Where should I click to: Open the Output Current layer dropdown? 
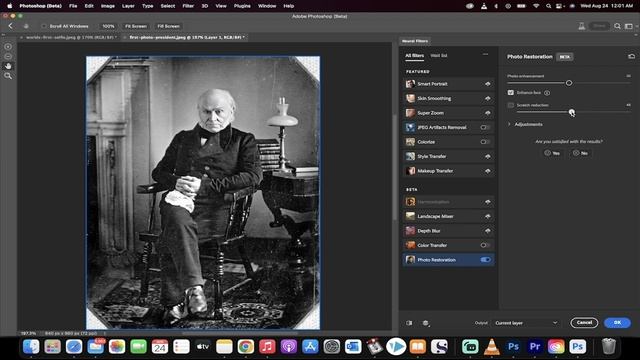[x=525, y=323]
